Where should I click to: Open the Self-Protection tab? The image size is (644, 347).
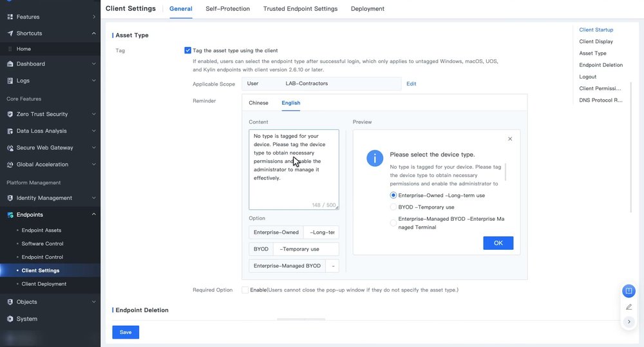(227, 8)
